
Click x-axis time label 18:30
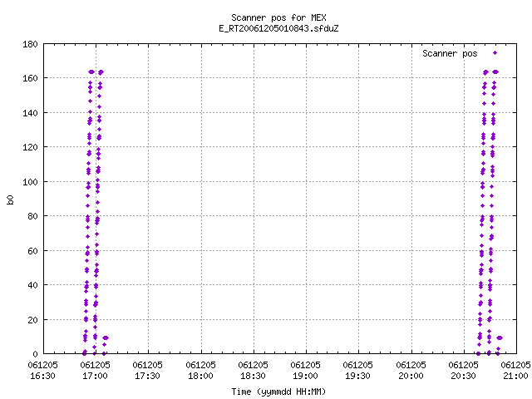253,377
